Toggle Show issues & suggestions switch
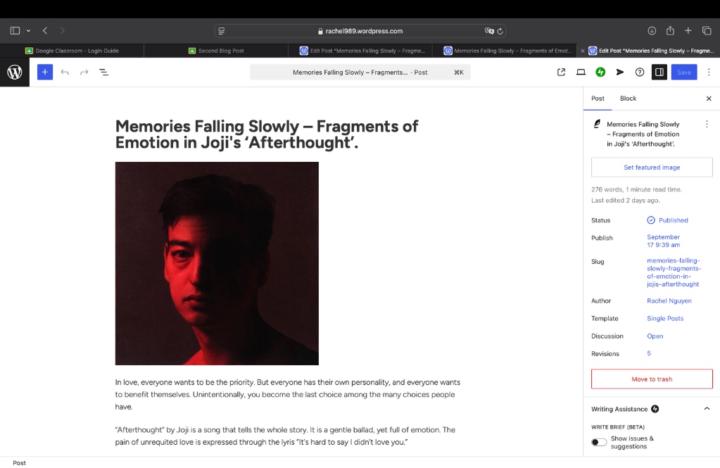The width and height of the screenshot is (720, 468). click(598, 442)
